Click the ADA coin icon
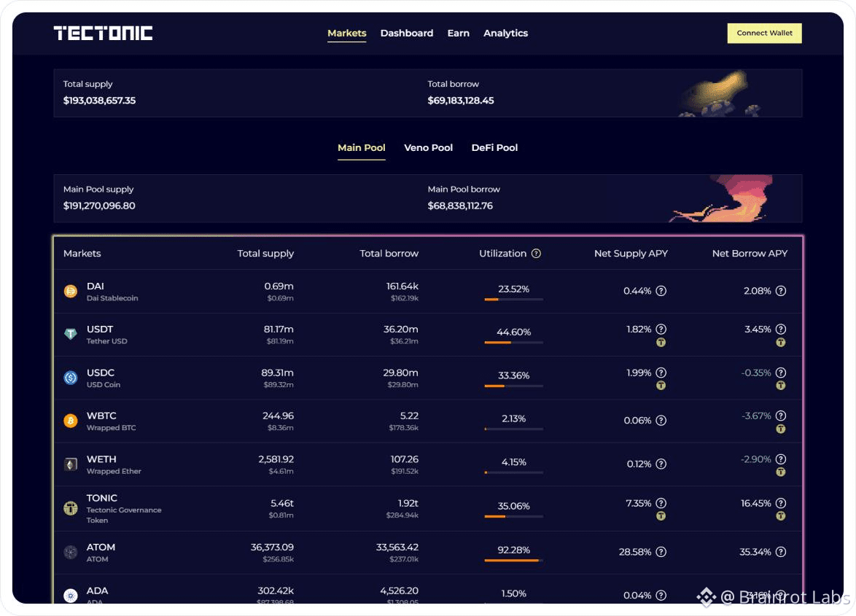856x616 pixels. [x=71, y=596]
